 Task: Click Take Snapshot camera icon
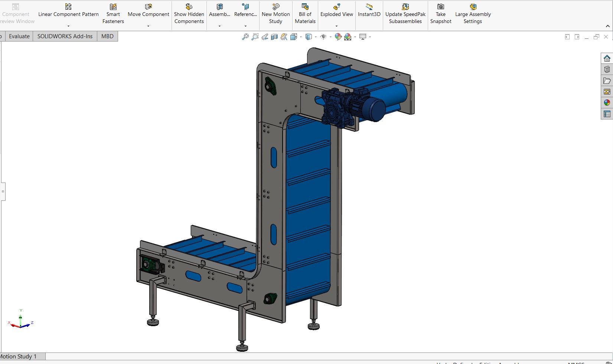tap(441, 7)
